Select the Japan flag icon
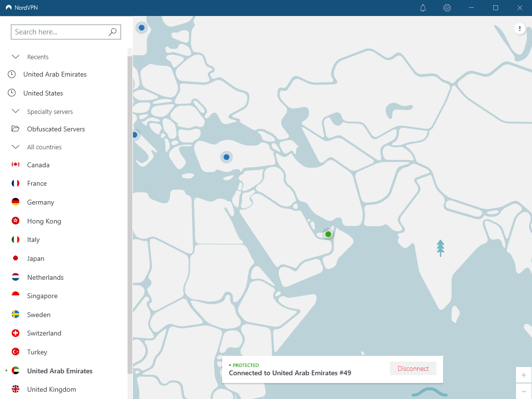The width and height of the screenshot is (532, 399). [x=16, y=258]
